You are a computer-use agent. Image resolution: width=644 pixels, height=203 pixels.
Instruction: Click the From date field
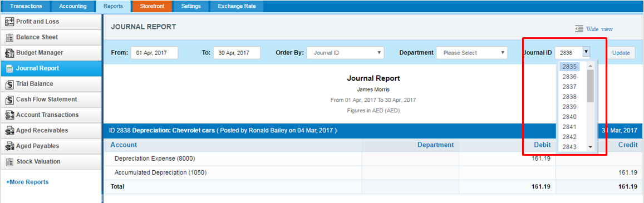(154, 53)
